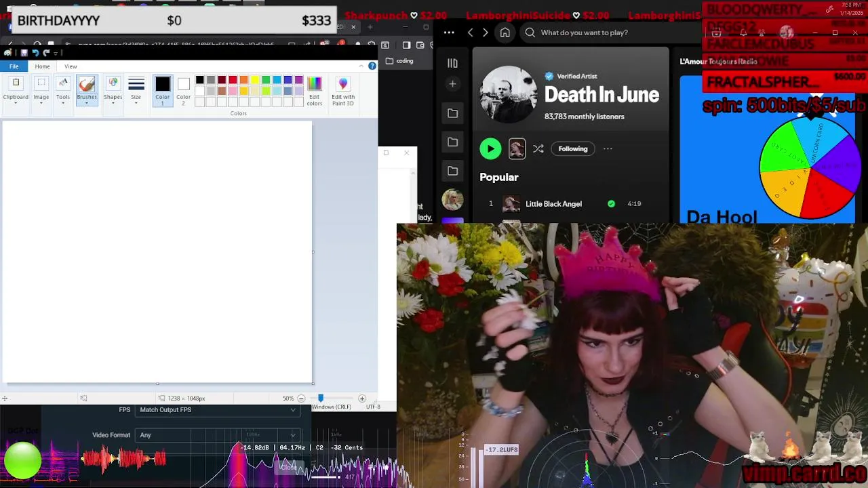Open the third folder in Spotify sidebar
The width and height of the screenshot is (868, 488).
tap(452, 171)
